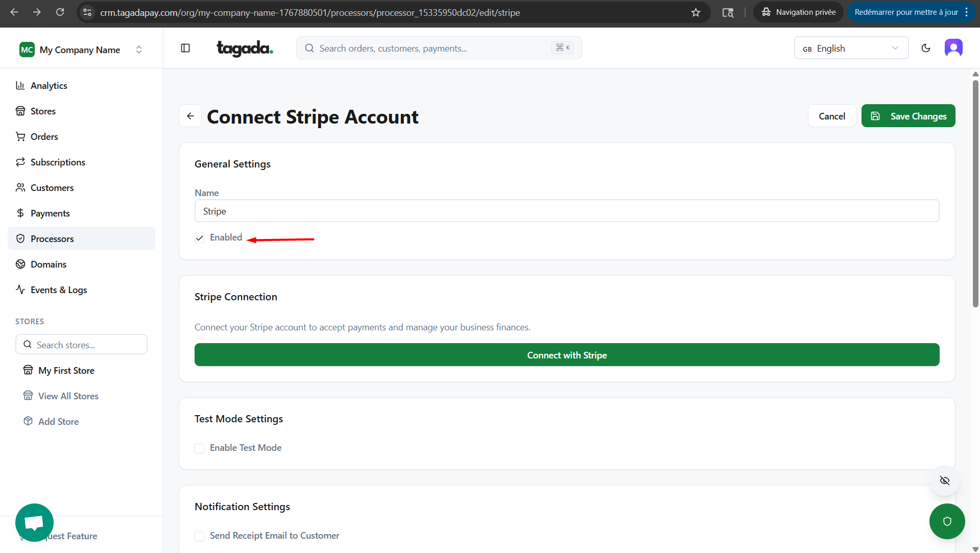Toggle the sidebar collapse icon
980x553 pixels.
(x=185, y=48)
